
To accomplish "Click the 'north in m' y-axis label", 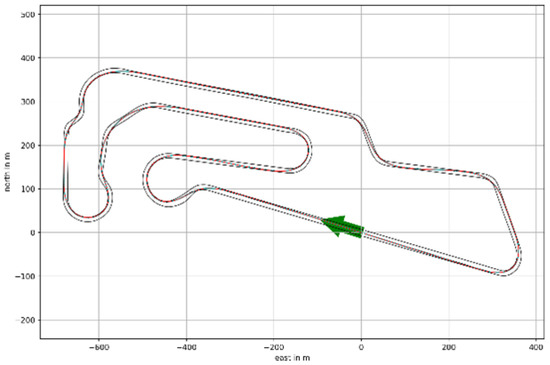I will (x=7, y=172).
